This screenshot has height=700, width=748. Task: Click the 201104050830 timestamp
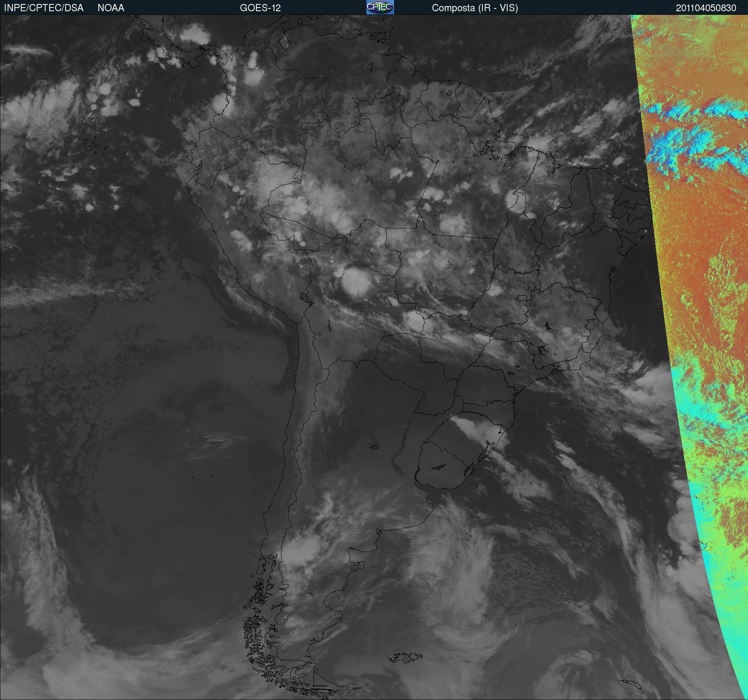pos(706,8)
